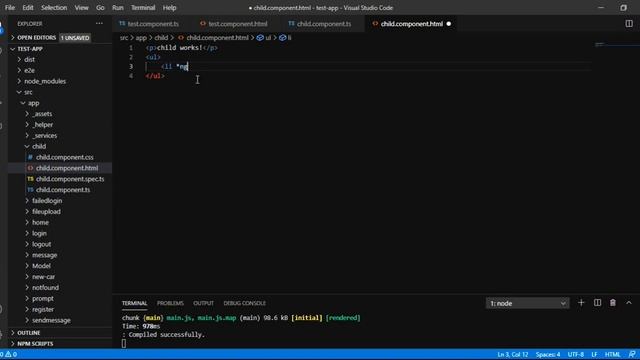Open the Edit menu
The width and height of the screenshot is (640, 360).
28,8
